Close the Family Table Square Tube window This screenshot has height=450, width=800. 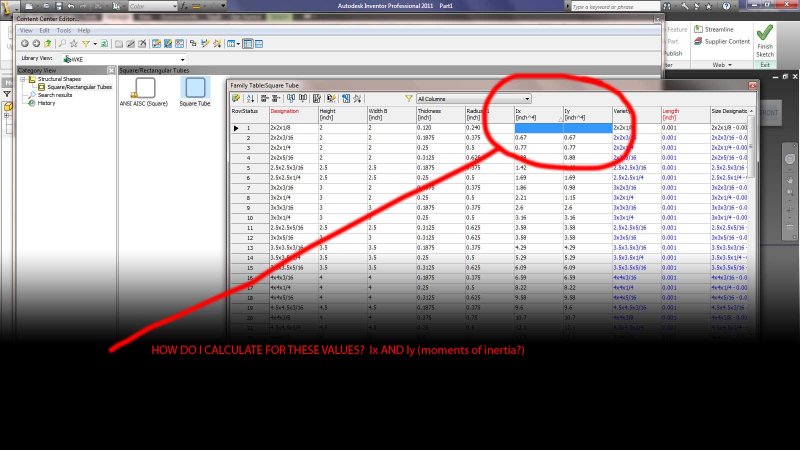tap(752, 86)
